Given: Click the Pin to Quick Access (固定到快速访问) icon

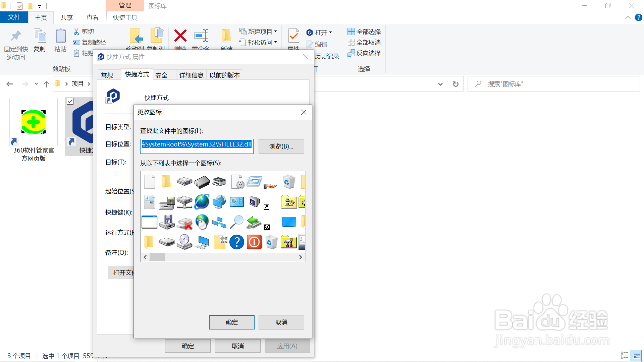Looking at the screenshot, I should click(x=15, y=36).
